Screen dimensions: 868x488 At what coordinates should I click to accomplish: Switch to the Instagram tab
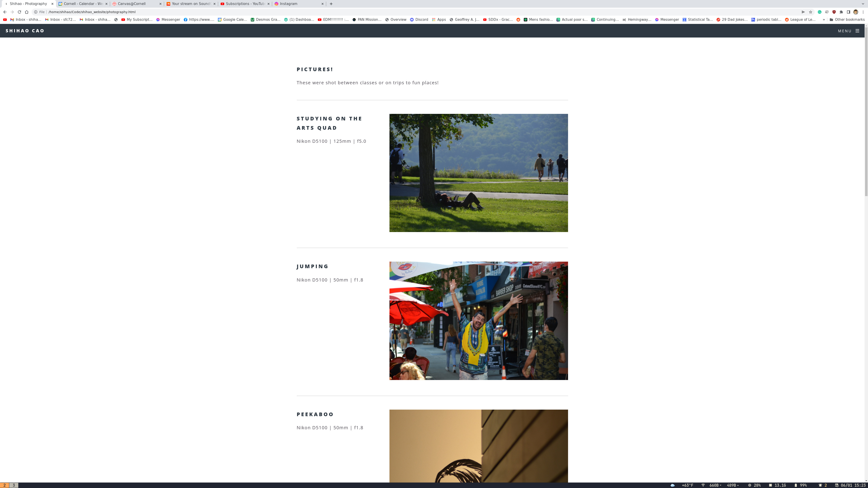299,4
